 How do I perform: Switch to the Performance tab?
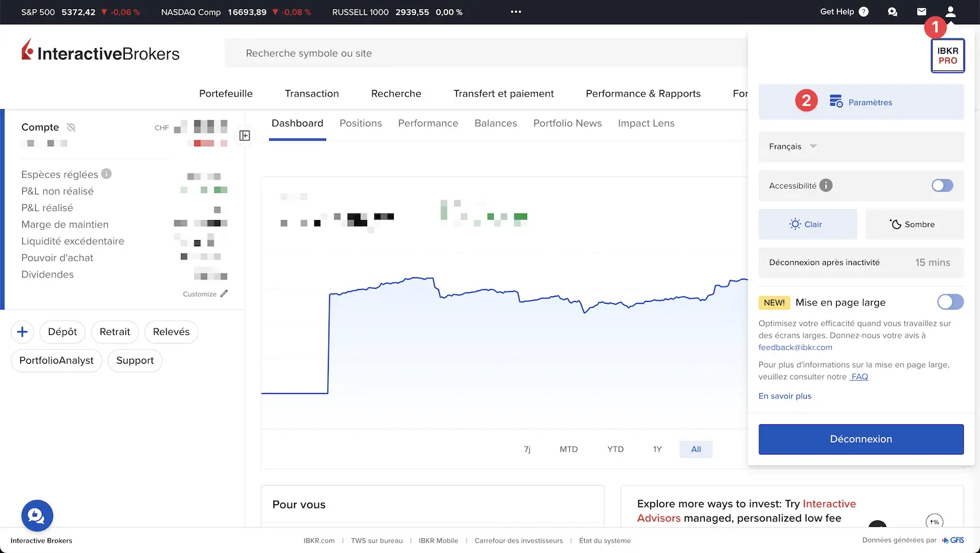428,123
